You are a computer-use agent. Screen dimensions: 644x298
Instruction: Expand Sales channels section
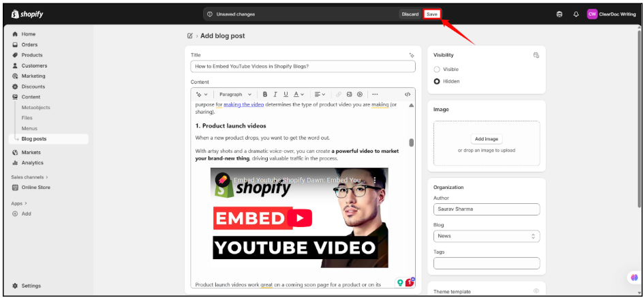[x=29, y=177]
